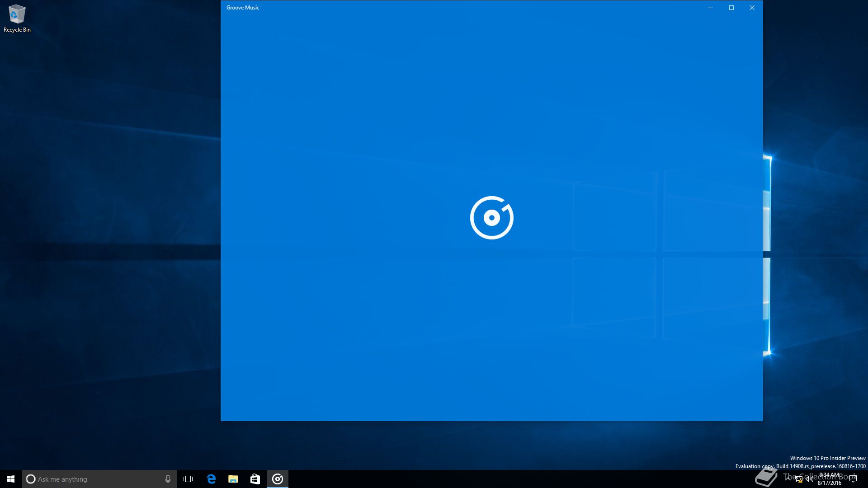
Task: Open the clock and date flyout
Action: [829, 479]
